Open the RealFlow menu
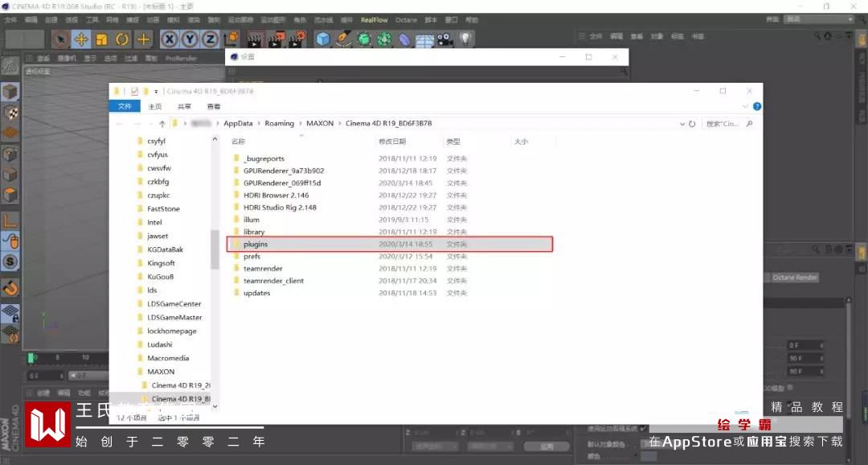Viewport: 868px width, 465px height. 375,20
